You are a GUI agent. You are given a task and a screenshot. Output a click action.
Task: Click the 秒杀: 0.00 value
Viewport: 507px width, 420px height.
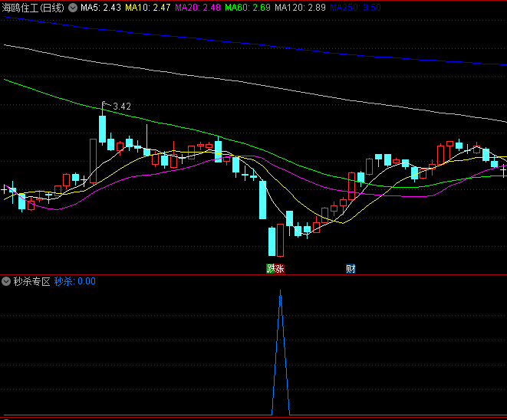74,281
